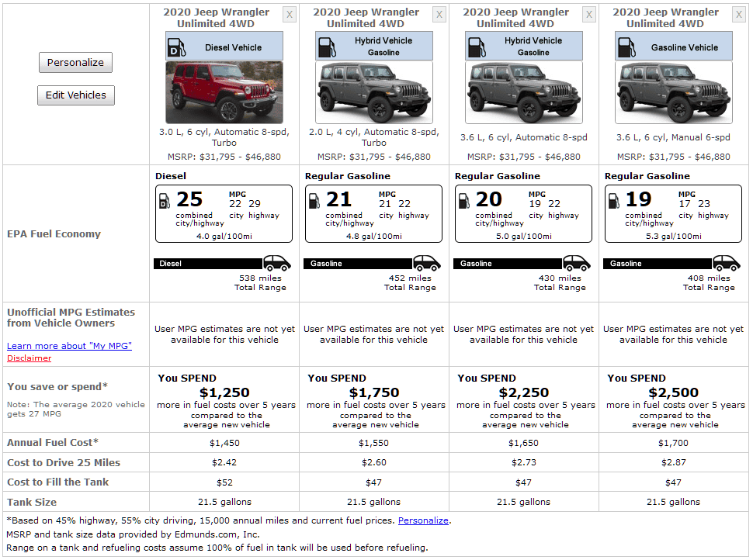Image resolution: width=753 pixels, height=560 pixels.
Task: Click the Gasoline Vehicle header label
Action: click(685, 47)
